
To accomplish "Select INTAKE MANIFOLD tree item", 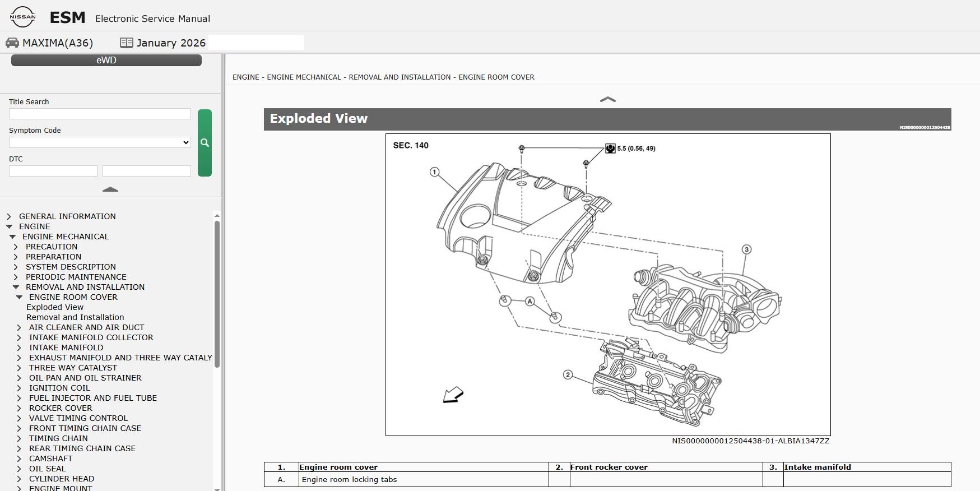I will click(66, 348).
